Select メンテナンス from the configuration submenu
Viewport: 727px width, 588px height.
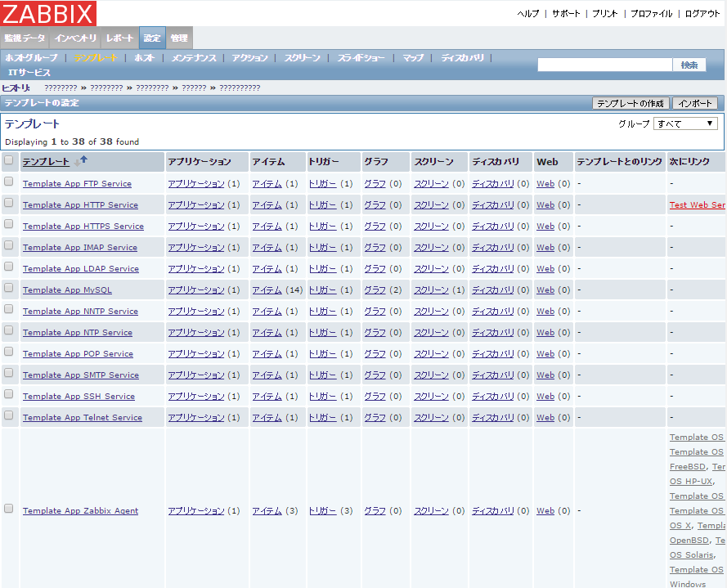(x=194, y=58)
